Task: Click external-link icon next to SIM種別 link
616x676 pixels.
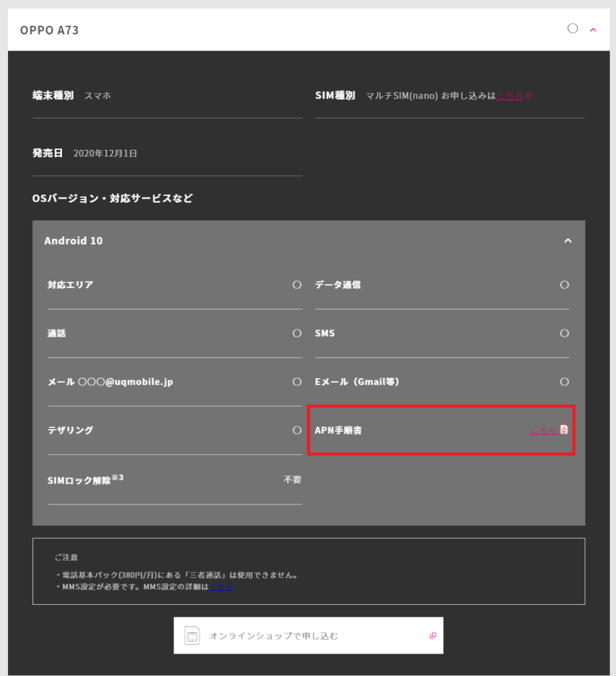Action: coord(528,95)
